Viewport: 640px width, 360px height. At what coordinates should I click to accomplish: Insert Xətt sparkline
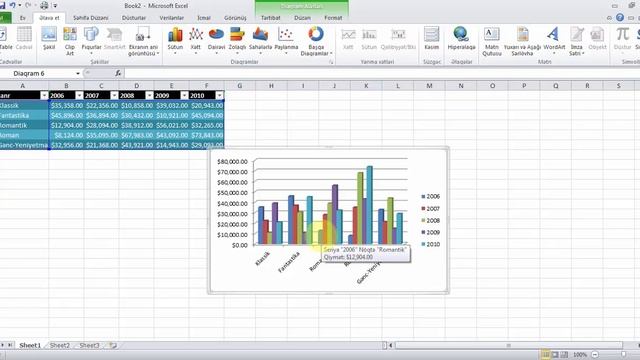click(348, 39)
